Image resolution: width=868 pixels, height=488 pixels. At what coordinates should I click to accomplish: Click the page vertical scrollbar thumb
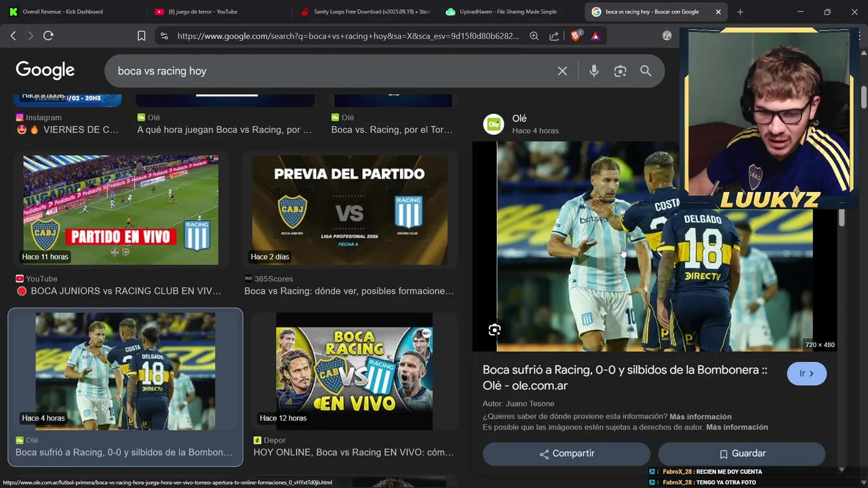[x=863, y=97]
